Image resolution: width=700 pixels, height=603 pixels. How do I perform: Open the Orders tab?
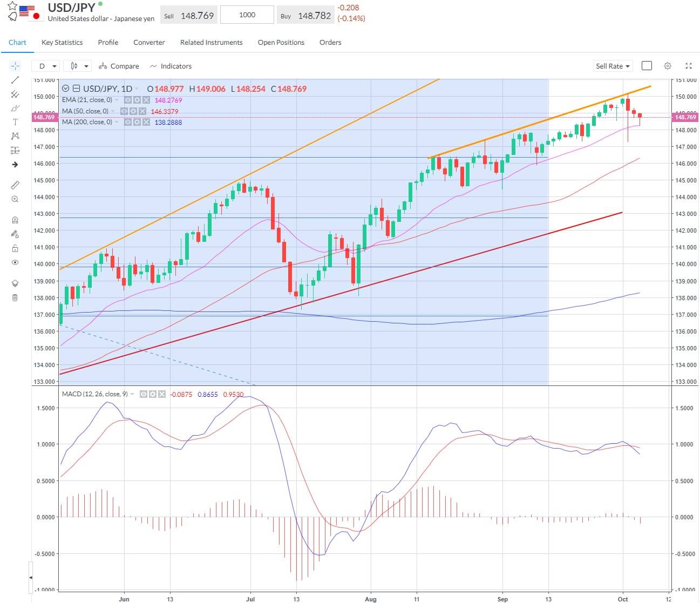(x=330, y=42)
